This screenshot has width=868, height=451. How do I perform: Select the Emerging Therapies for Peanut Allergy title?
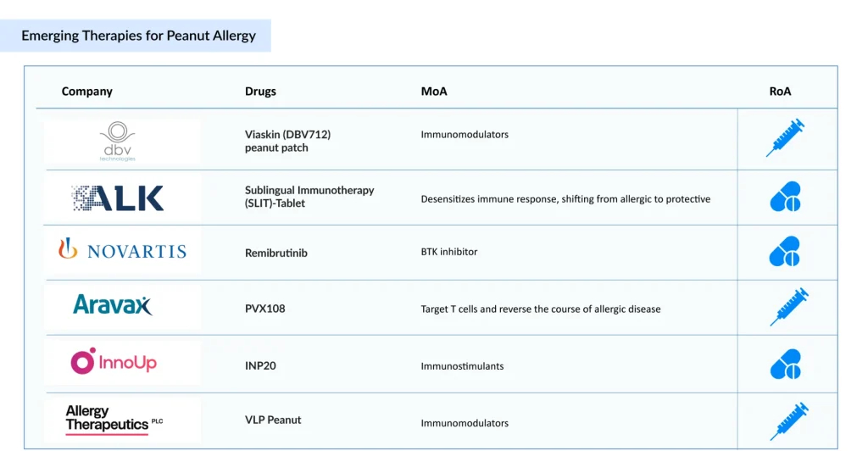[138, 36]
